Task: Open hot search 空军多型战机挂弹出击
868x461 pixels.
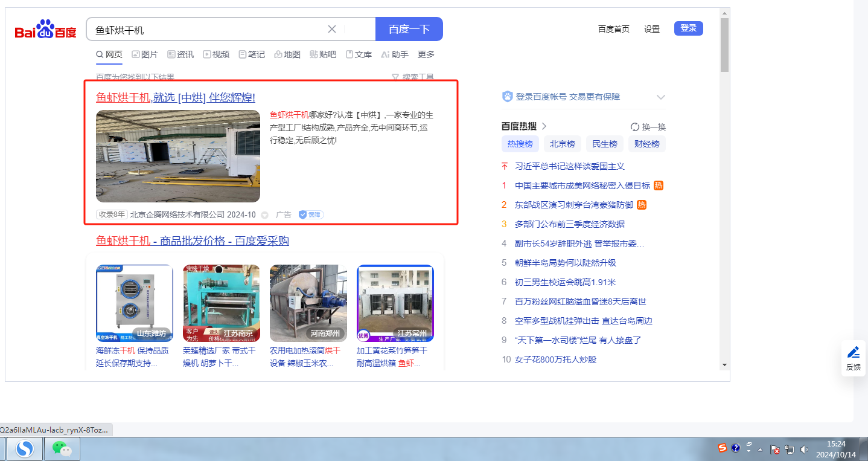Action: coord(584,321)
